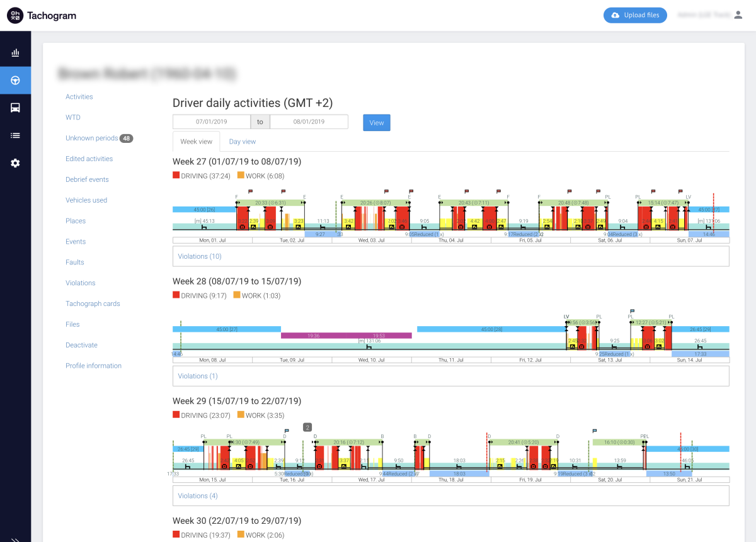This screenshot has height=542, width=756.
Task: Open the vehicles bus sidebar icon
Action: [x=15, y=108]
